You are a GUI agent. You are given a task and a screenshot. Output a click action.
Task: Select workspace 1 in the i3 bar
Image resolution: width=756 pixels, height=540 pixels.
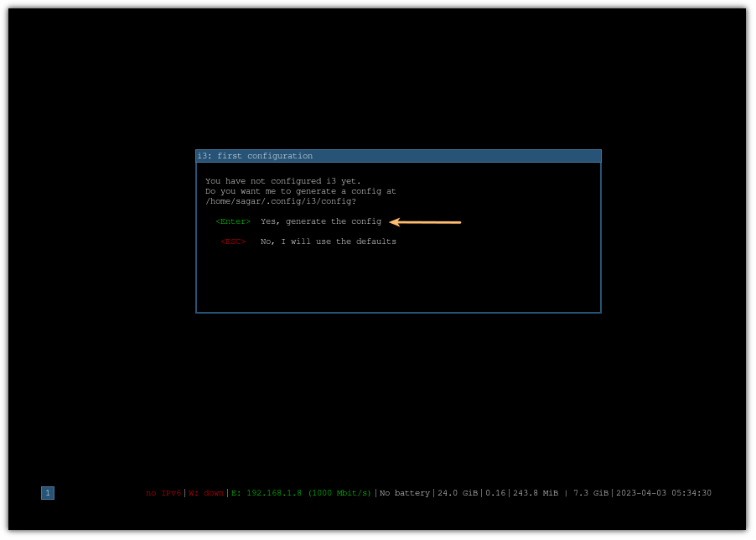48,493
